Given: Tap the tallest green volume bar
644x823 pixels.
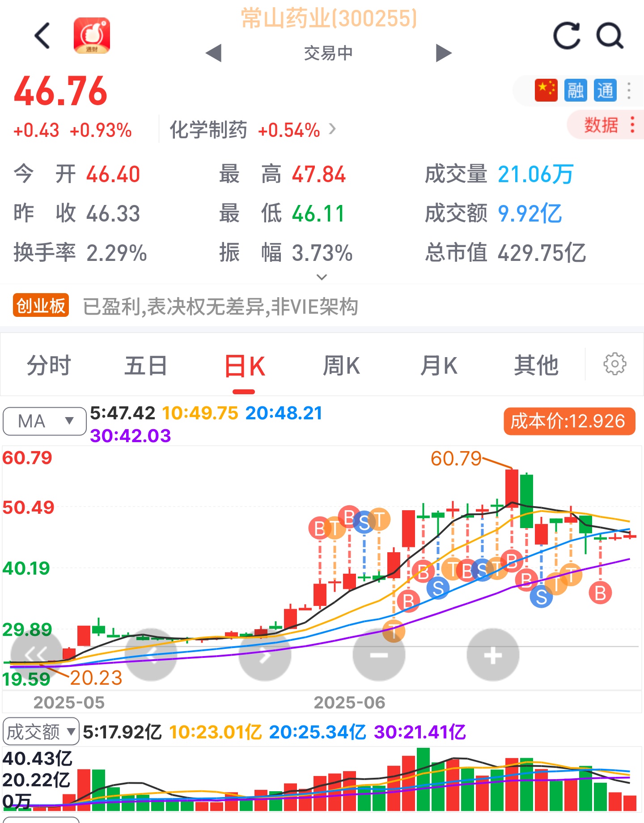Looking at the screenshot, I should point(423,779).
